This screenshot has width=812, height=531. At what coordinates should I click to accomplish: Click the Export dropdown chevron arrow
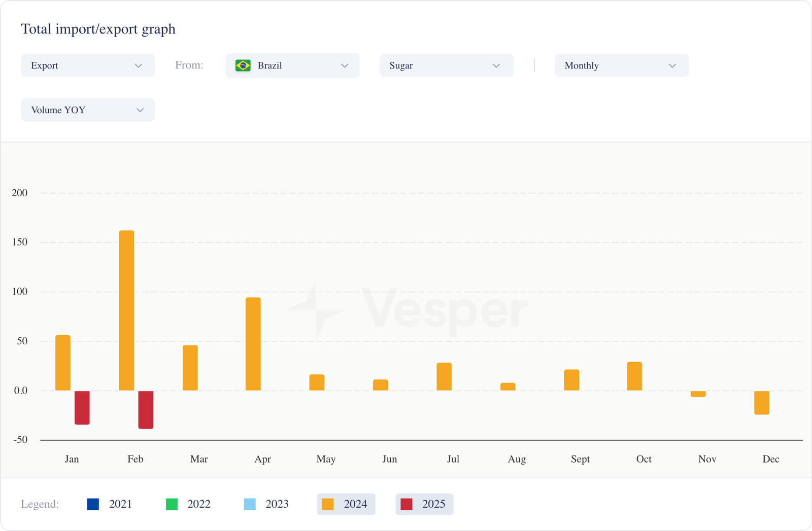point(139,66)
